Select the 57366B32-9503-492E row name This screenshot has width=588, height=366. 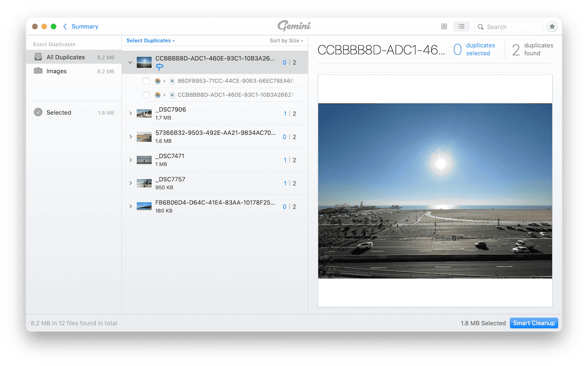[216, 132]
